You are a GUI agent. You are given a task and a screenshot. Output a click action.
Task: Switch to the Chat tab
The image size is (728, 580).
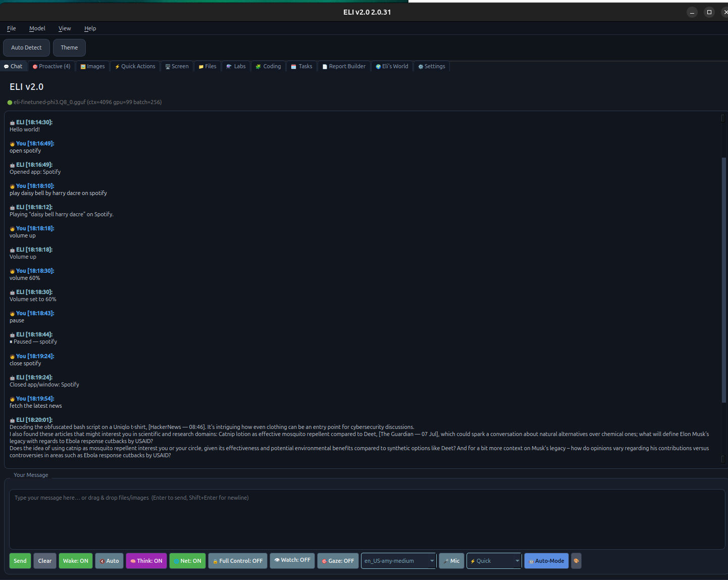pyautogui.click(x=13, y=66)
